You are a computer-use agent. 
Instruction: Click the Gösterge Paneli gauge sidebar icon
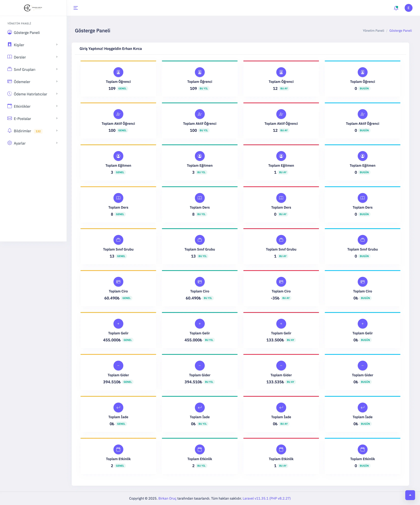[x=10, y=32]
